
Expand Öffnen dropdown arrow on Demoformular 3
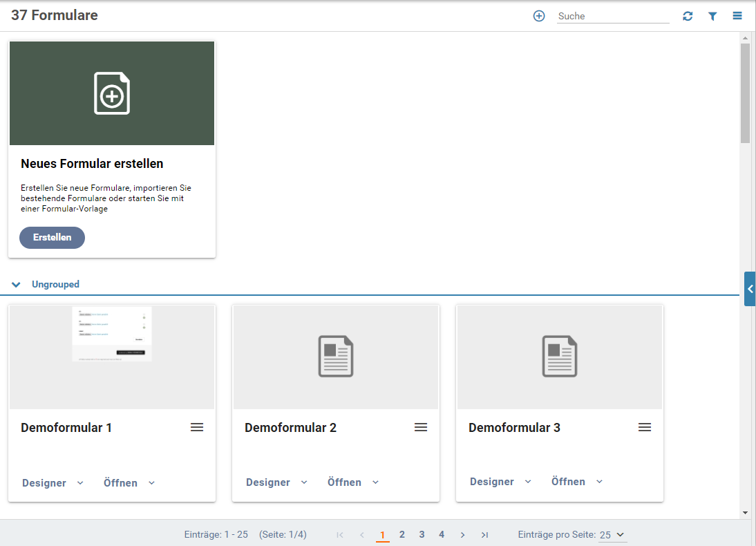pos(599,482)
